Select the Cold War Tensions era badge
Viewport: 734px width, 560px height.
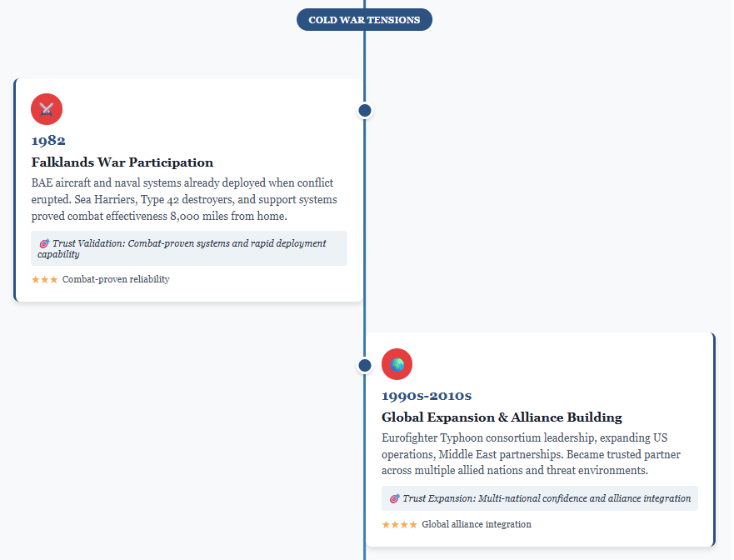364,20
